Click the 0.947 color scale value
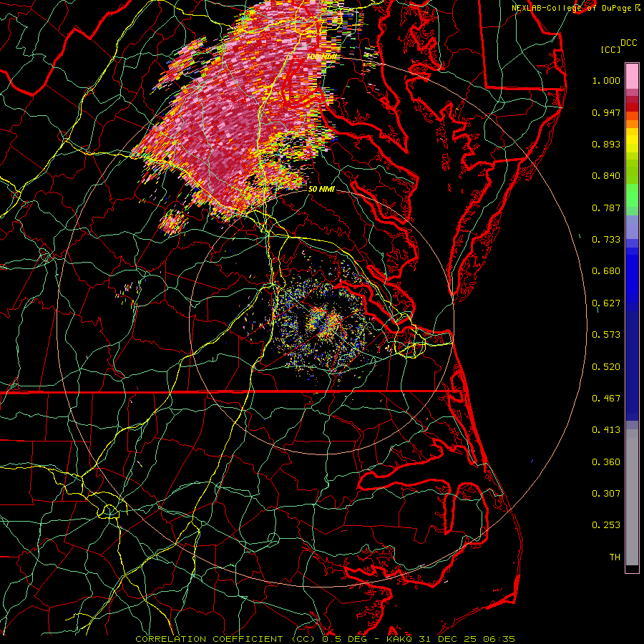The height and width of the screenshot is (644, 644). [606, 112]
